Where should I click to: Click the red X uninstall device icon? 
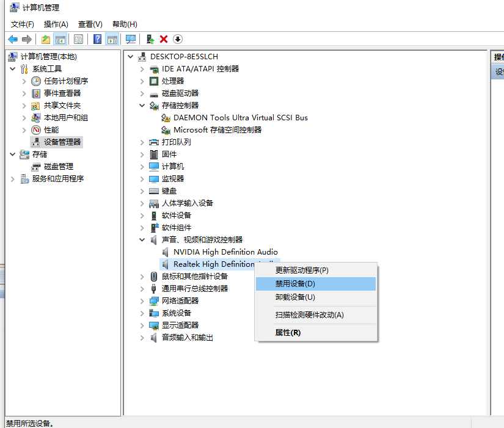click(x=164, y=39)
